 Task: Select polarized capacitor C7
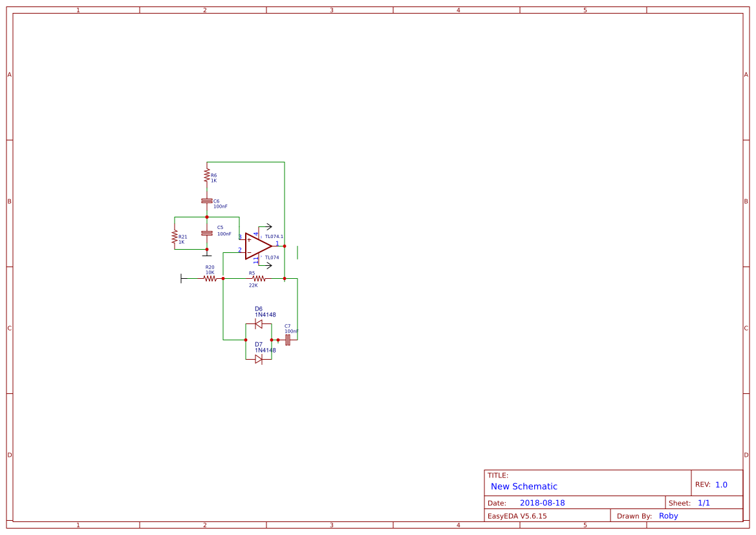coord(288,339)
